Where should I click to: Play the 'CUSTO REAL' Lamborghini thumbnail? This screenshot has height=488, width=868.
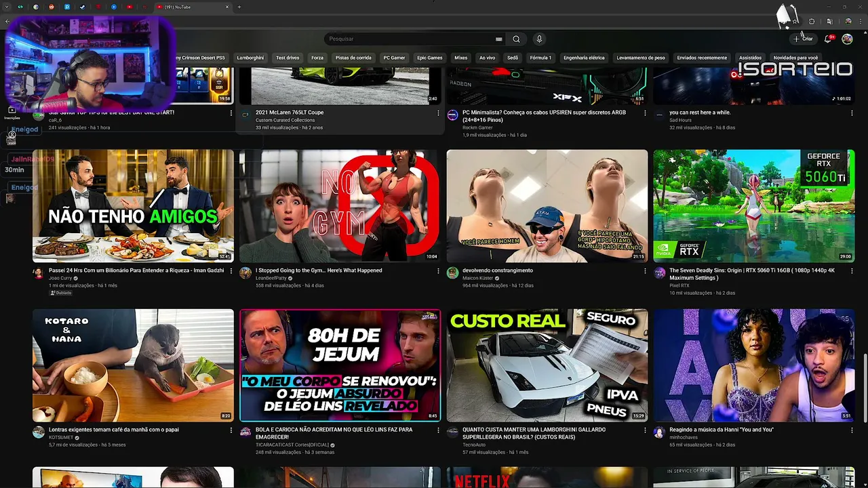547,365
